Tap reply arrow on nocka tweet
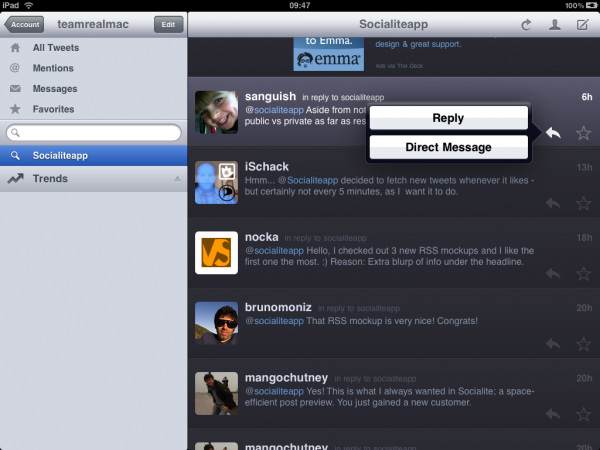The width and height of the screenshot is (600, 450). click(553, 274)
